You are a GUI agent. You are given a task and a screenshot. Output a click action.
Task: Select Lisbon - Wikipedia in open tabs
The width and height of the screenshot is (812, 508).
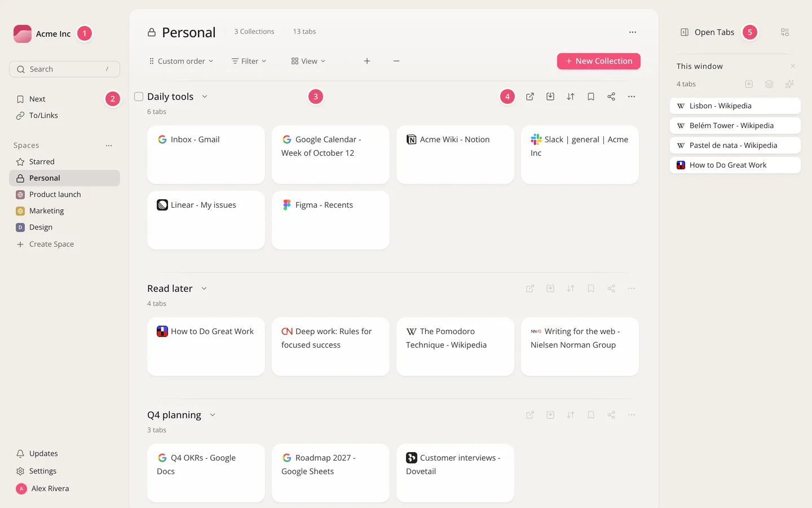click(x=735, y=106)
